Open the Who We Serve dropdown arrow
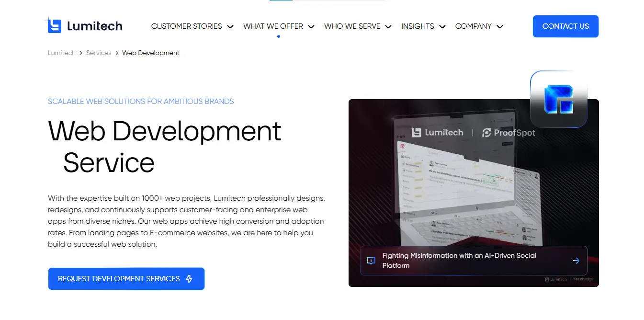This screenshot has height=320, width=644. click(388, 27)
